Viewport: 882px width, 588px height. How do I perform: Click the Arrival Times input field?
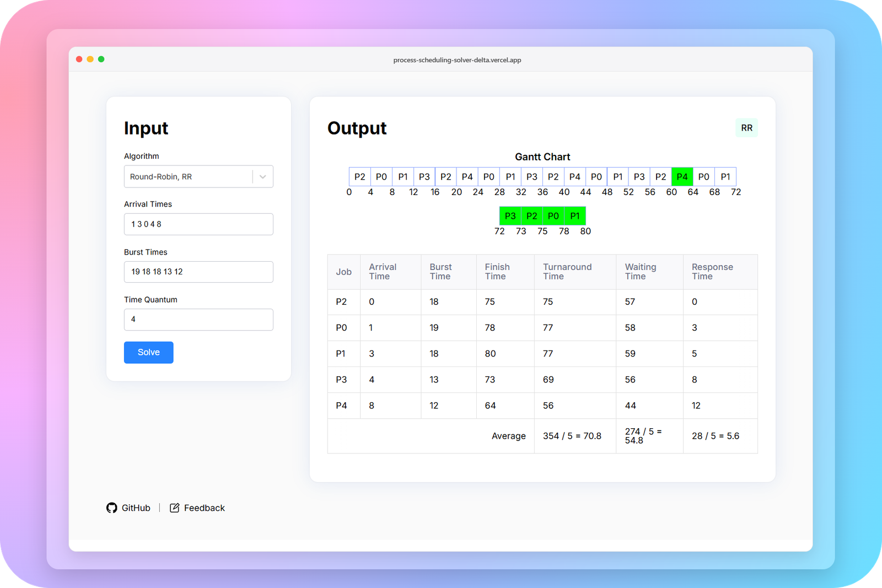point(198,224)
